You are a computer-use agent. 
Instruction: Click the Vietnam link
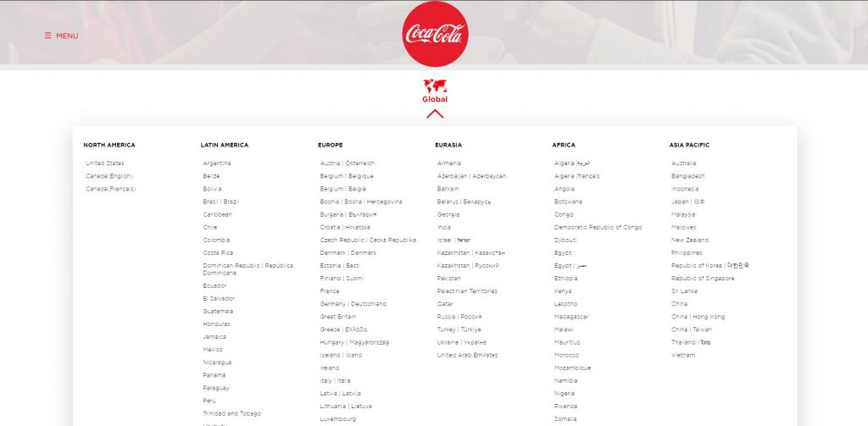coord(683,355)
